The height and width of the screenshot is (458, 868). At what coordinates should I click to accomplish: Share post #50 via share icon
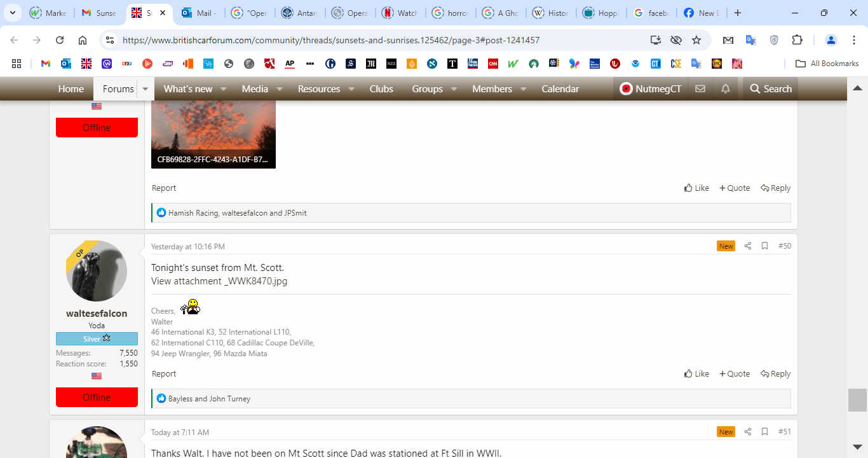748,246
